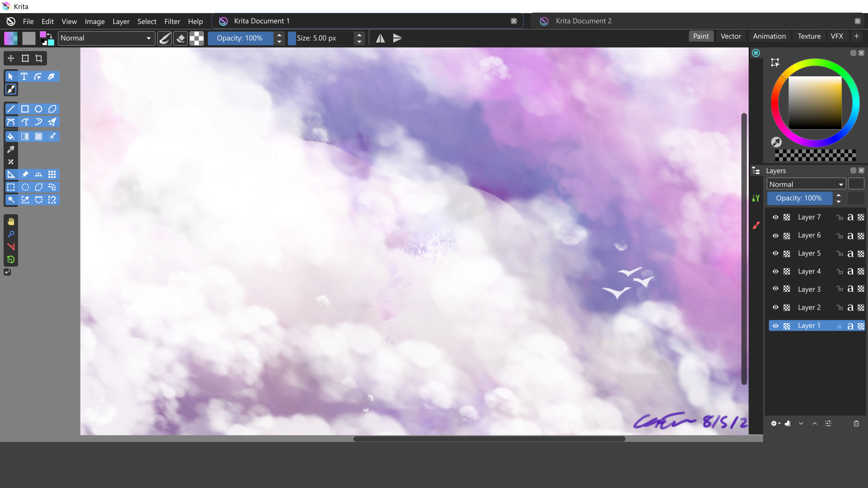The width and height of the screenshot is (868, 488).
Task: Select the Color Sampler eyedropper tool
Action: (11, 149)
